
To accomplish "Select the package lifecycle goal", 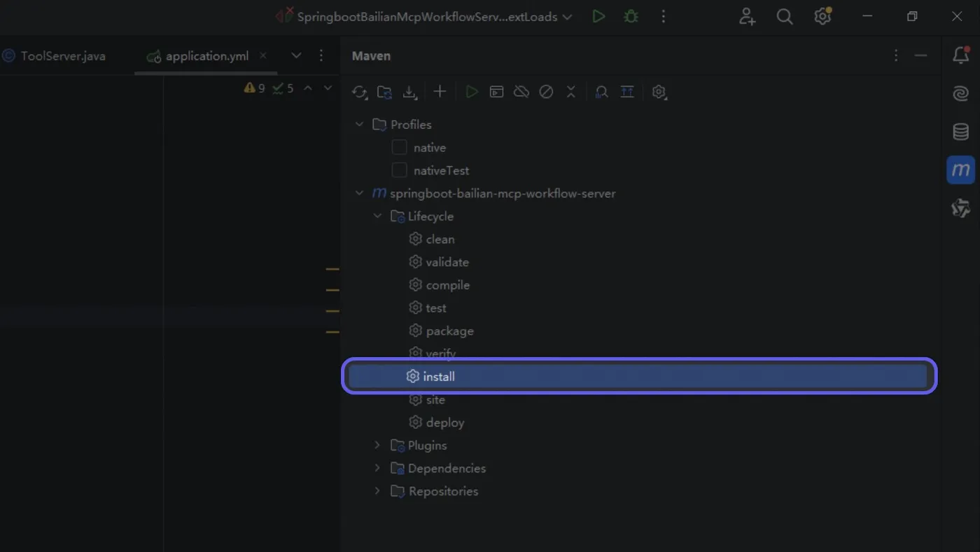I will point(441,331).
